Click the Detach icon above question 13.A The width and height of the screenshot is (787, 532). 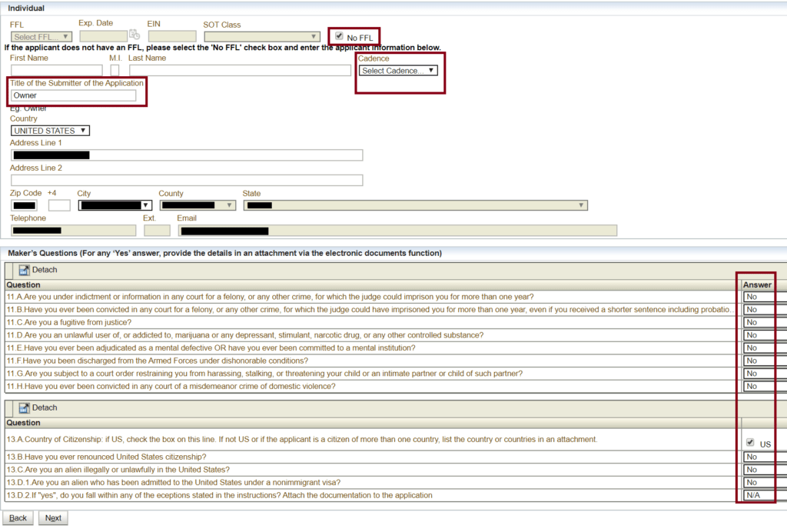(24, 408)
